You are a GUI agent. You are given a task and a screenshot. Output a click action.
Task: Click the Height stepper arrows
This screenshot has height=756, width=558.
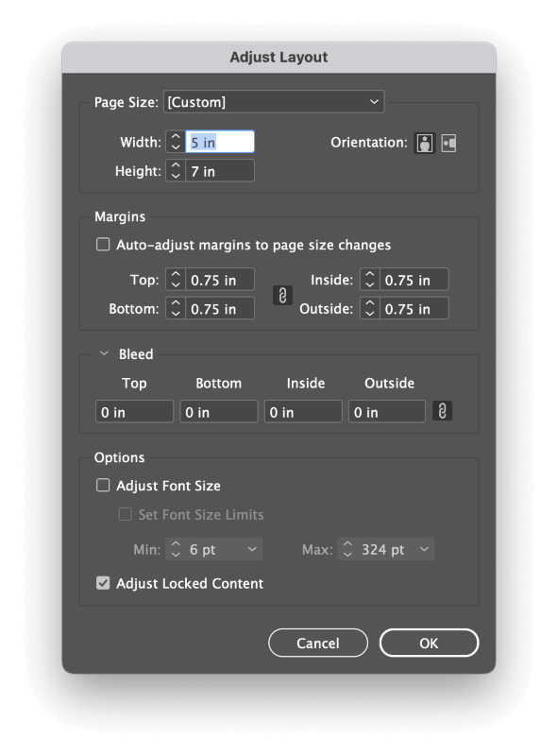(176, 171)
